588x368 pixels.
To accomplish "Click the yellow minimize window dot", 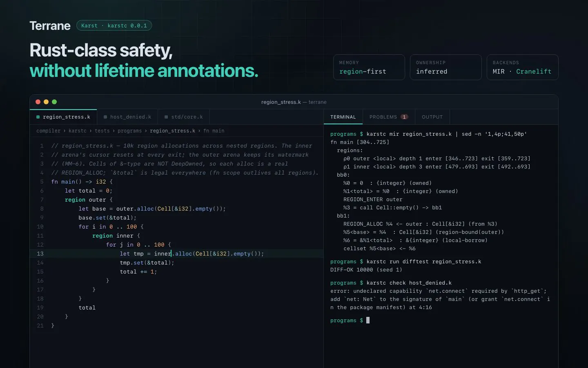I will tap(46, 102).
